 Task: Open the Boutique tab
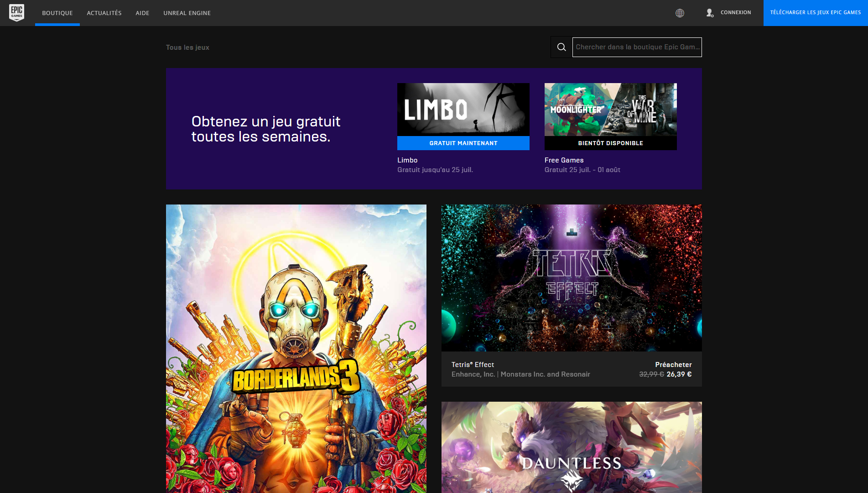tap(57, 13)
